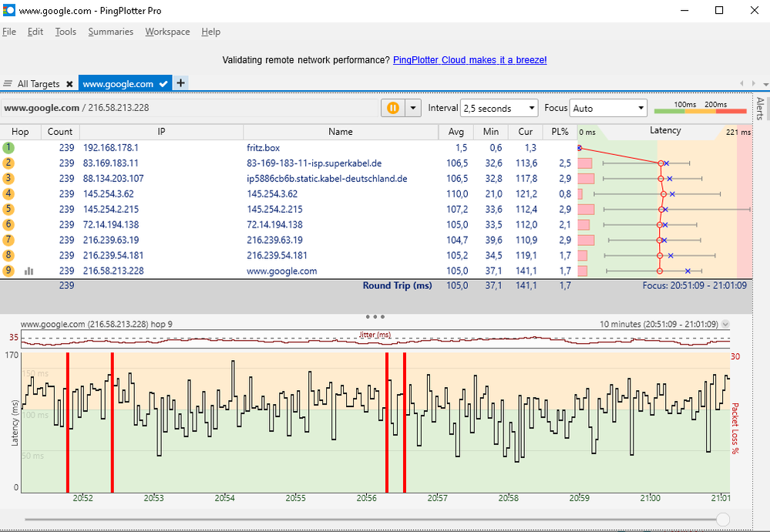This screenshot has width=770, height=532.
Task: Click the timeline graph icon on hop 9
Action: click(29, 271)
